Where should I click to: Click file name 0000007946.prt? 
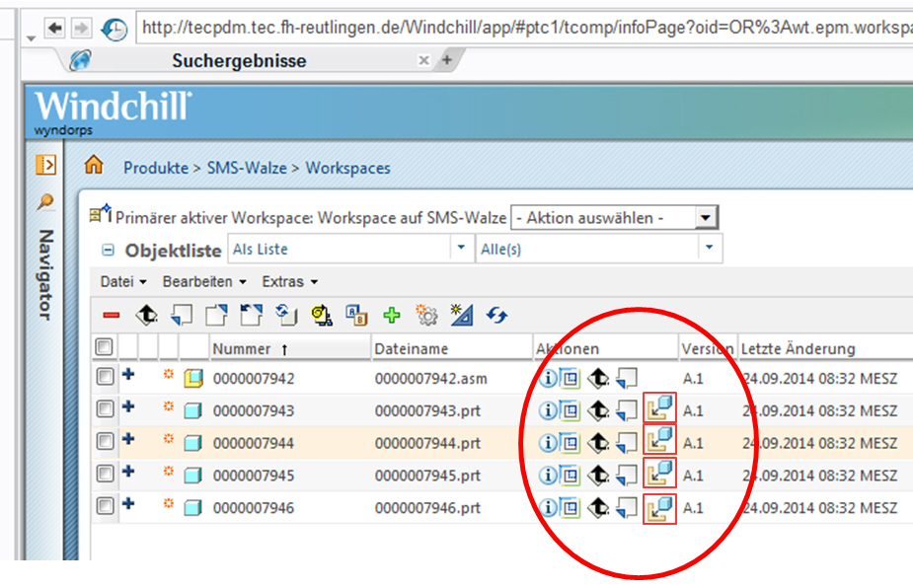(x=427, y=508)
